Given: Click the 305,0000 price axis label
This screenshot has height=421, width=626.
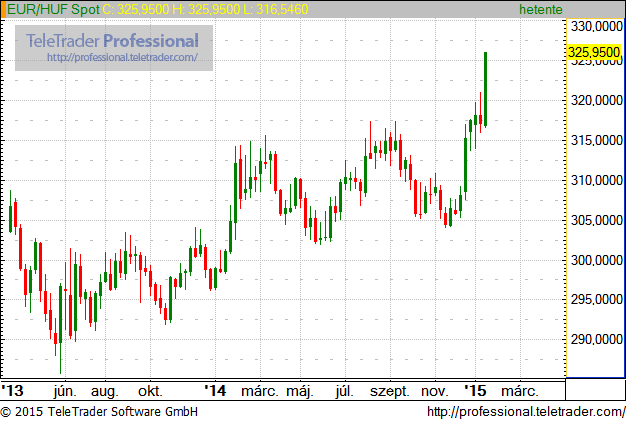Looking at the screenshot, I should (x=596, y=220).
